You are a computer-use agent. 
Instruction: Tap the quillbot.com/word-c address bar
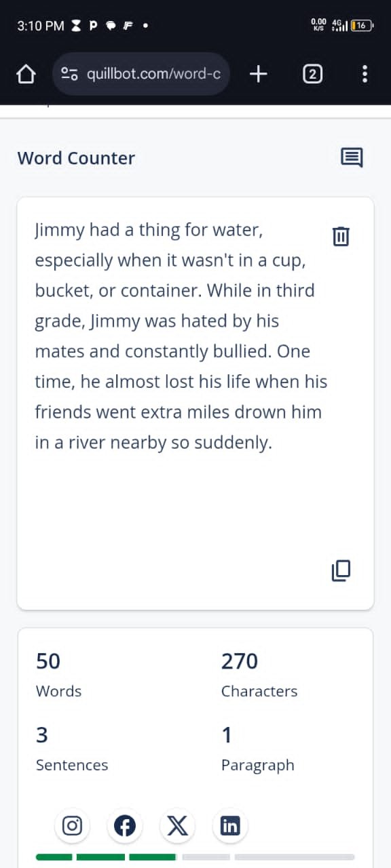(141, 74)
